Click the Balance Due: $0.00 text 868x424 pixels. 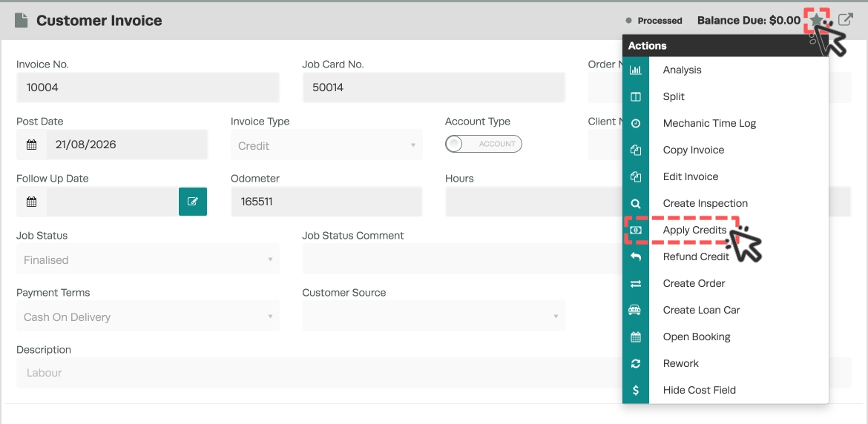coord(749,21)
